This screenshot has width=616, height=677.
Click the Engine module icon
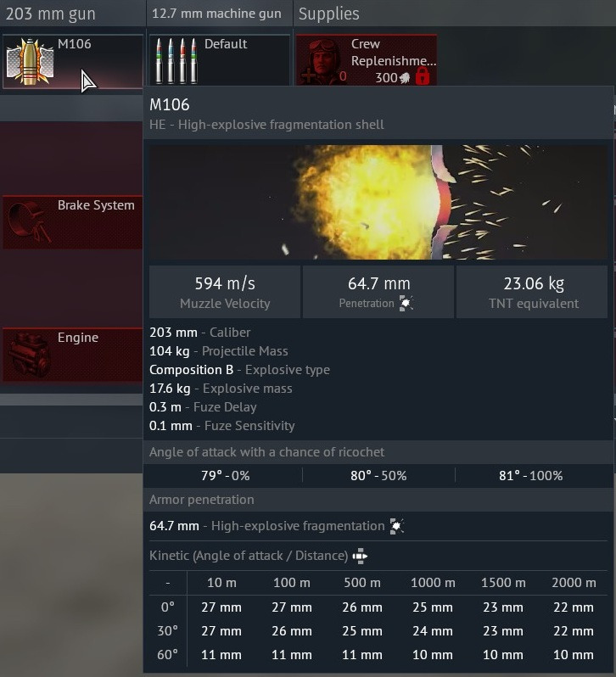[30, 355]
